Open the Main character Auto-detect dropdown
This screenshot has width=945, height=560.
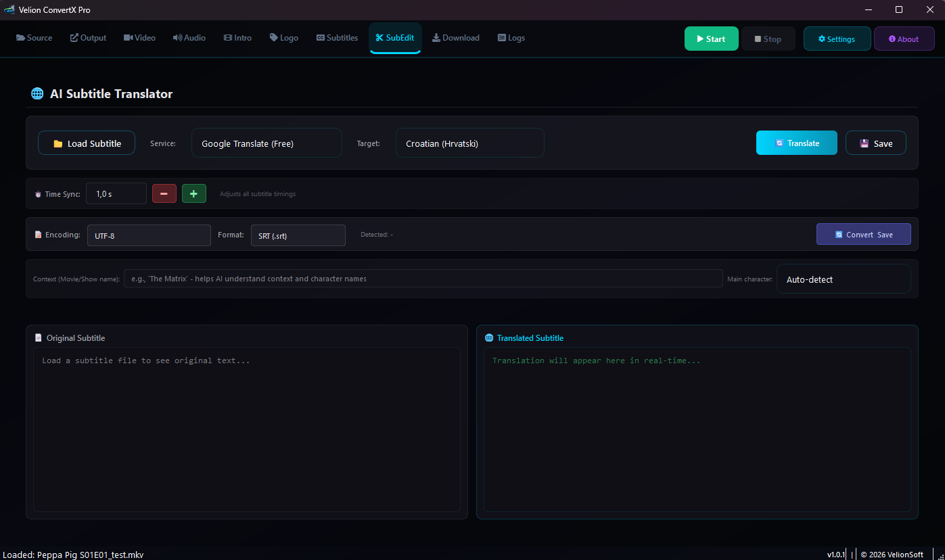(x=844, y=279)
